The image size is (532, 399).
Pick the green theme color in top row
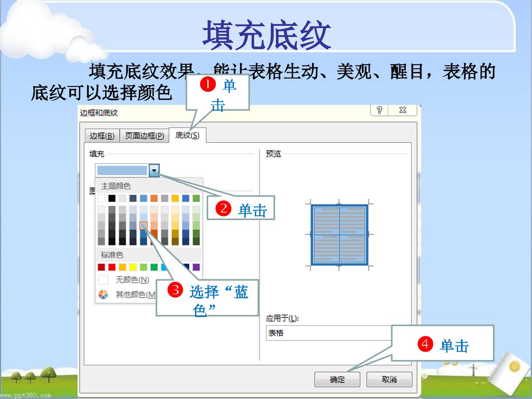(x=196, y=198)
